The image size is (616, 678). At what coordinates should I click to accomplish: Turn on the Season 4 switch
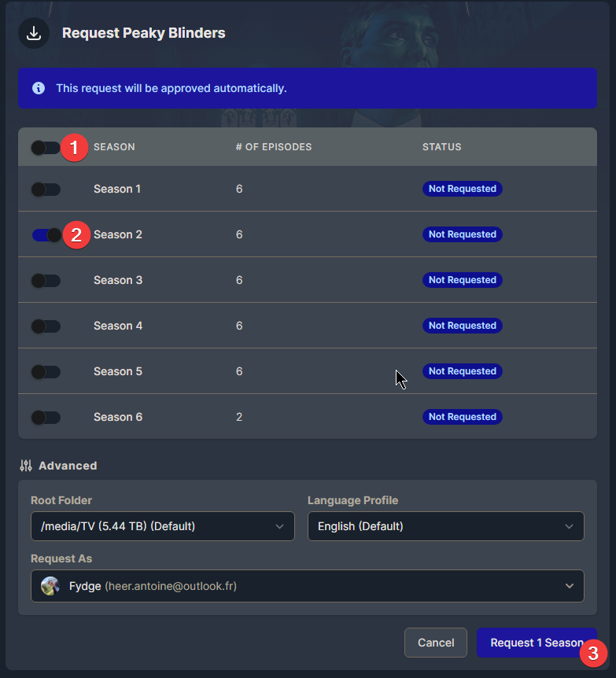point(46,326)
